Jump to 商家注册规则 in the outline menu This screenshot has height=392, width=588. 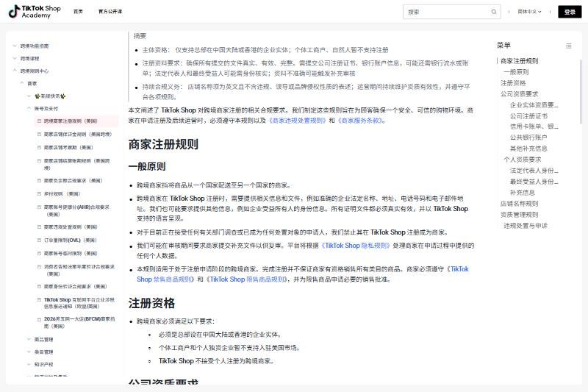519,61
